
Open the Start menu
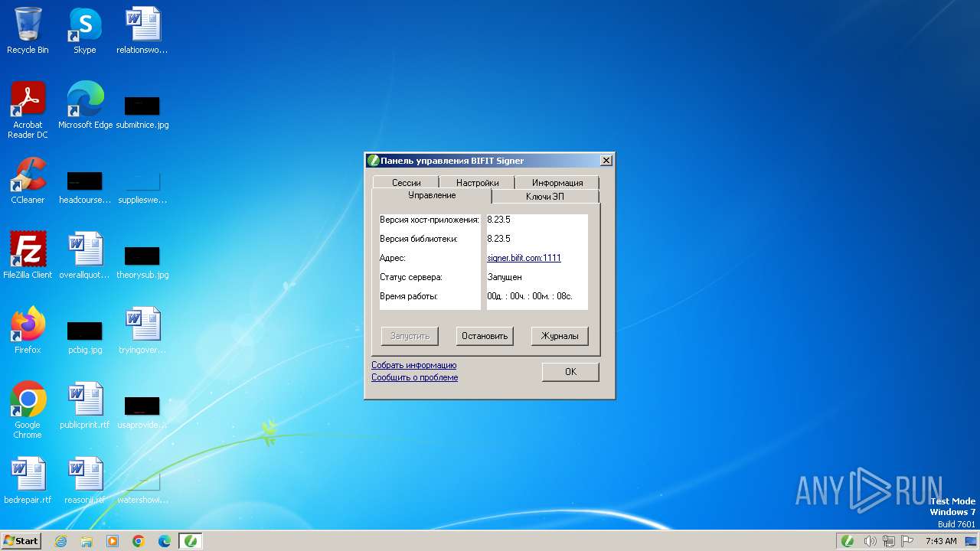[21, 541]
